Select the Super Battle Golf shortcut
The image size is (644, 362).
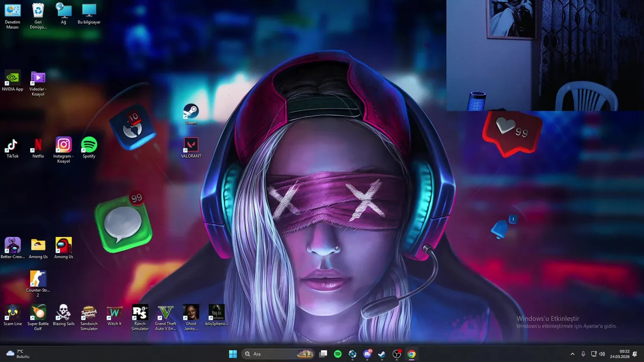pos(38,318)
